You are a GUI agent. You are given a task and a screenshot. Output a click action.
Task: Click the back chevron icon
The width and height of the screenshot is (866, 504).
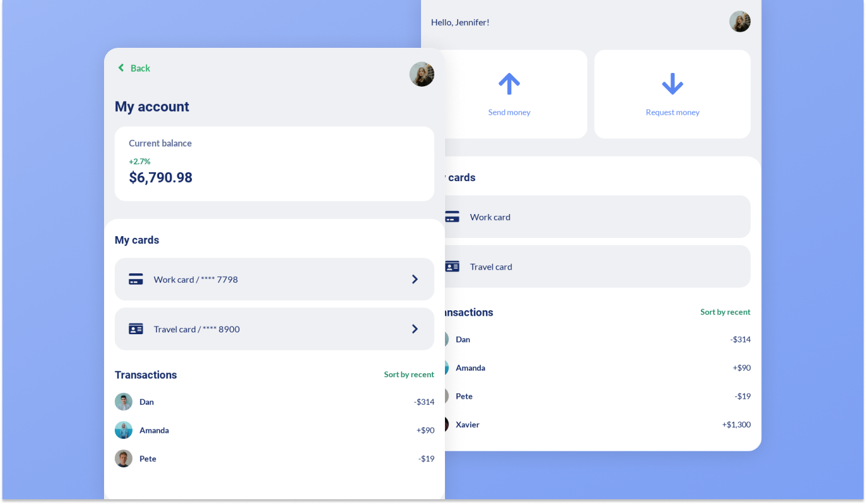(121, 68)
